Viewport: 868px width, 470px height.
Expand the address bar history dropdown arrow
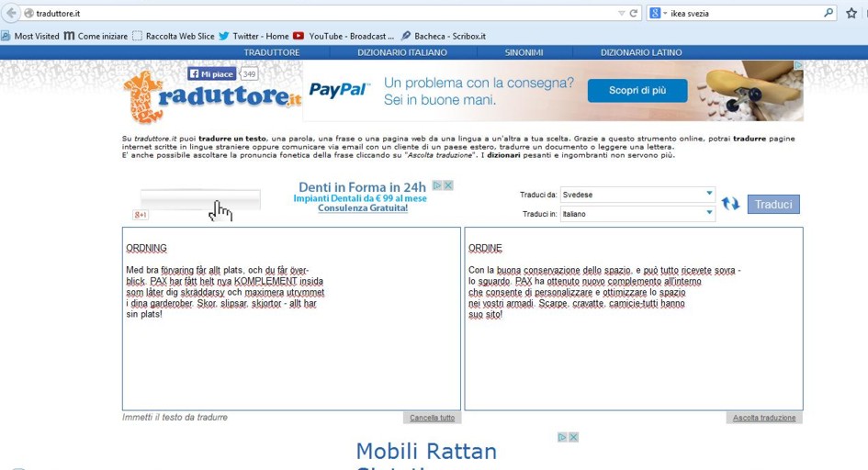[x=622, y=13]
